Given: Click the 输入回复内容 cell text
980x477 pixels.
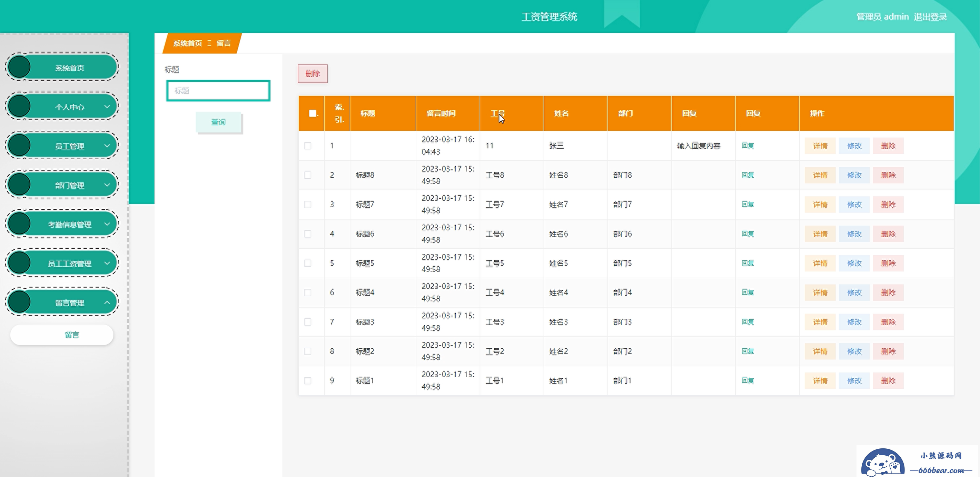Looking at the screenshot, I should [699, 146].
